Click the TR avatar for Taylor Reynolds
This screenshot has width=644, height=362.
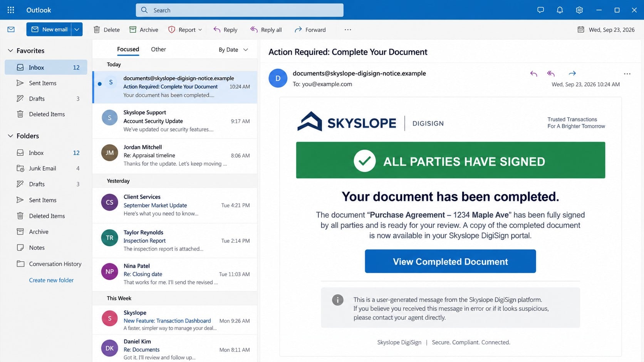point(109,238)
